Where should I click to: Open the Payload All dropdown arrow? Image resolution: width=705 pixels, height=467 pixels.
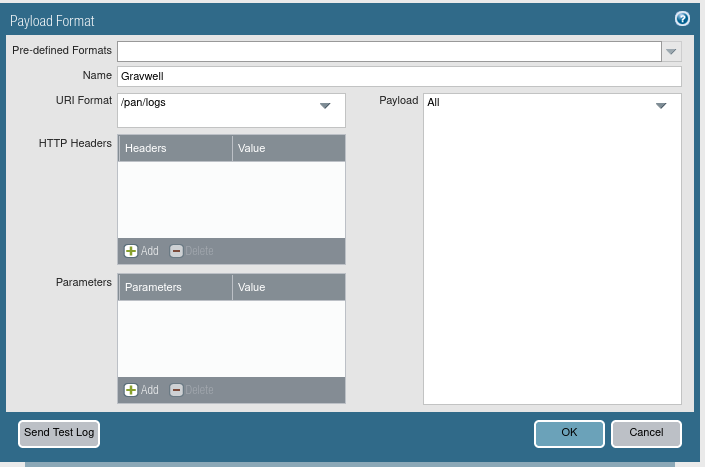661,106
